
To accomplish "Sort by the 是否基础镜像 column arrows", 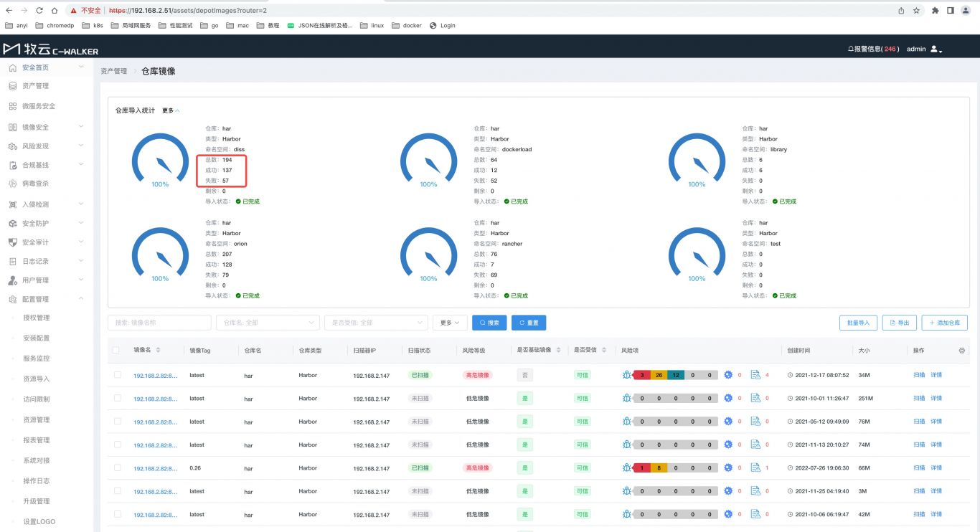I will 558,350.
